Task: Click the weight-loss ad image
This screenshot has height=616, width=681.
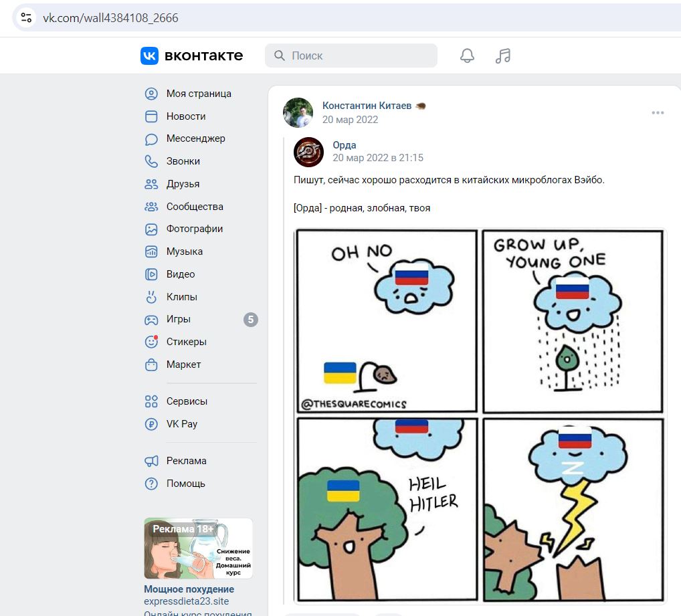Action: (x=199, y=548)
